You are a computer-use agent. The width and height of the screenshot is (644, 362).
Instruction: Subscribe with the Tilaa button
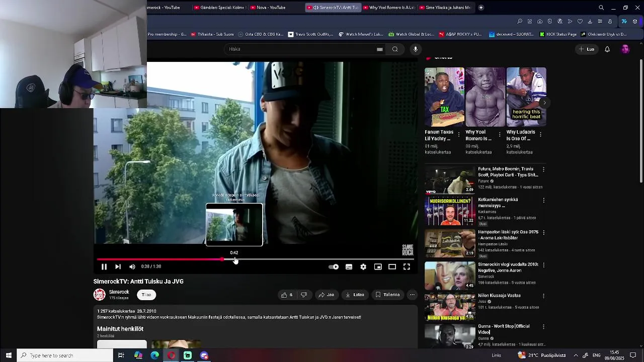point(146,295)
